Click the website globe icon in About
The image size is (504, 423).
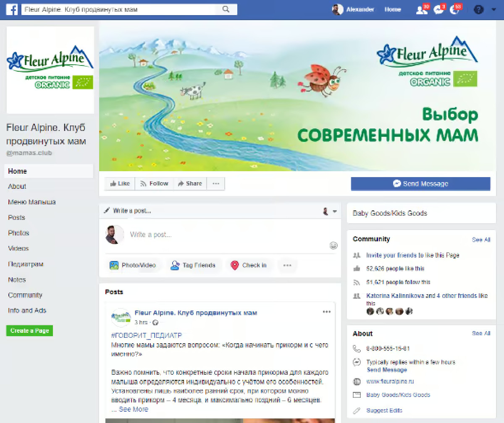357,382
